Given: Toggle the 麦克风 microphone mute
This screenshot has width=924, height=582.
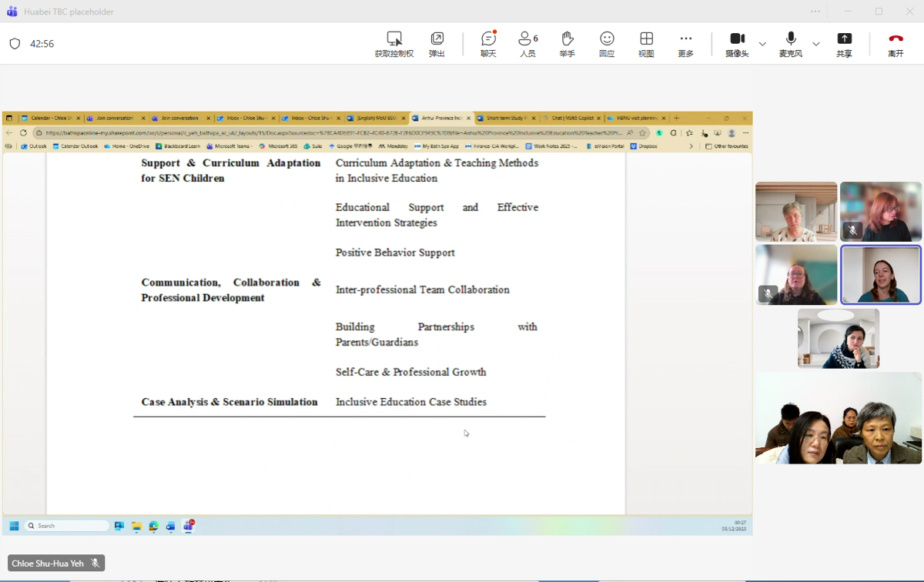Looking at the screenshot, I should [790, 39].
